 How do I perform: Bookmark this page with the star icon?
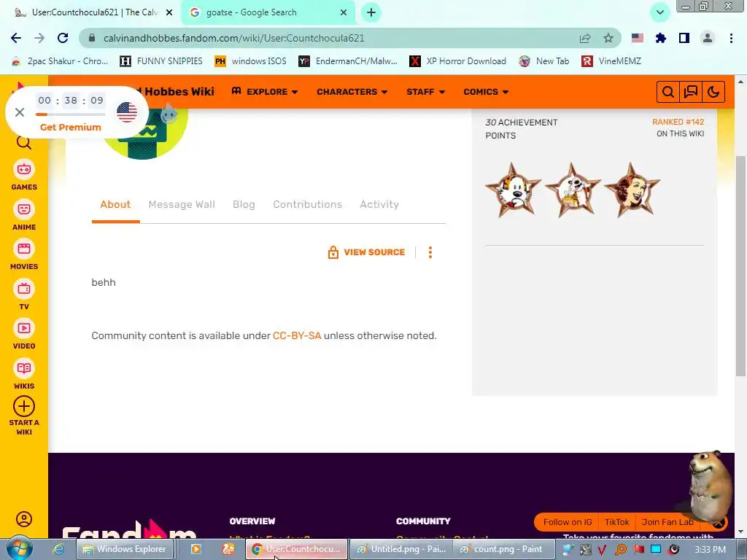pyautogui.click(x=608, y=38)
